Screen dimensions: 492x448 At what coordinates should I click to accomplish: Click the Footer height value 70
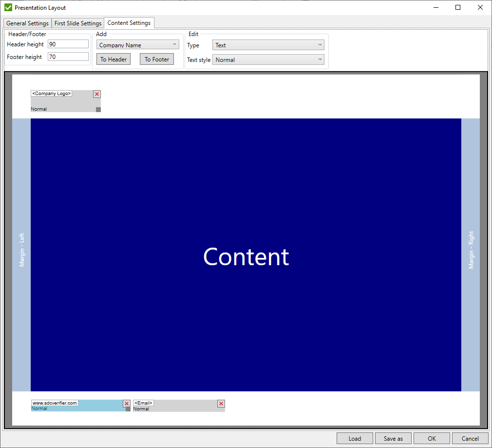click(x=68, y=57)
